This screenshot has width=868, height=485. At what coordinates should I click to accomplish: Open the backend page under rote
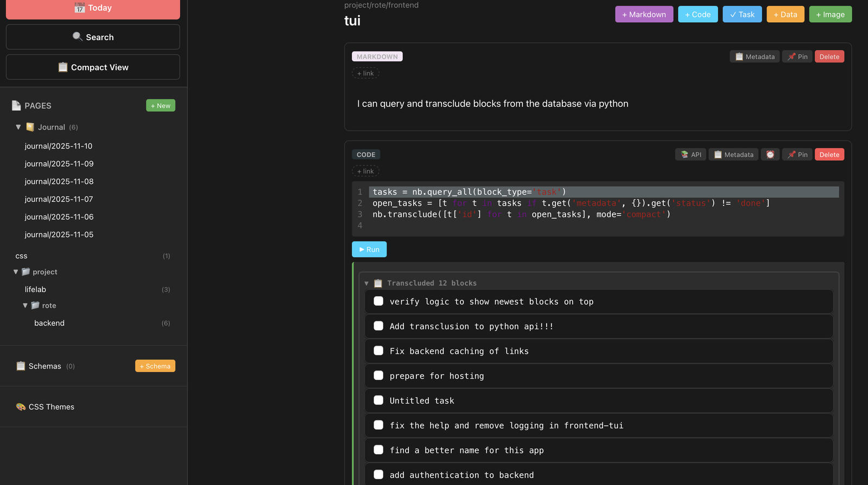pos(49,323)
